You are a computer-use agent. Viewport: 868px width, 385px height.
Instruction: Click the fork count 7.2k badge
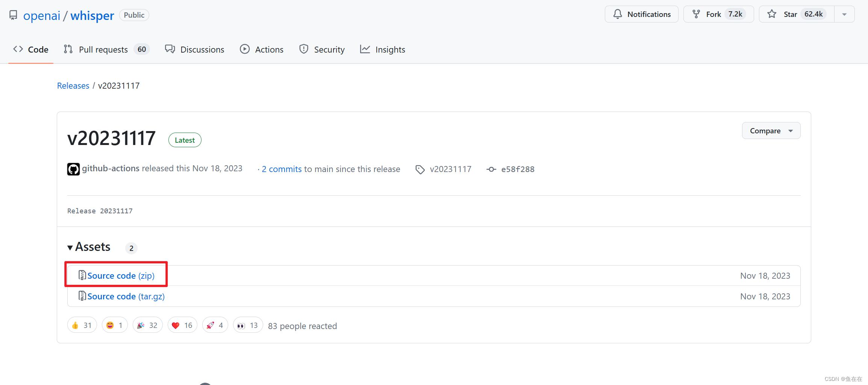(735, 14)
